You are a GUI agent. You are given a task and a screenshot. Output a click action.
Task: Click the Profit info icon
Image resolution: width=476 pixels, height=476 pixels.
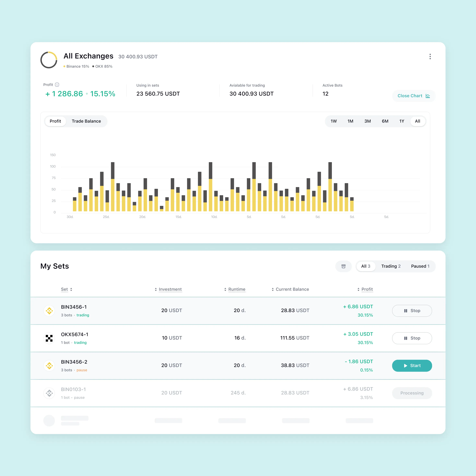pos(57,85)
